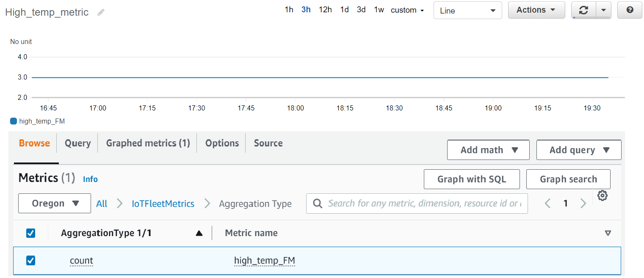Viewport: 644px width, 278px height.
Task: Click the Graph with SQL button
Action: (x=472, y=179)
